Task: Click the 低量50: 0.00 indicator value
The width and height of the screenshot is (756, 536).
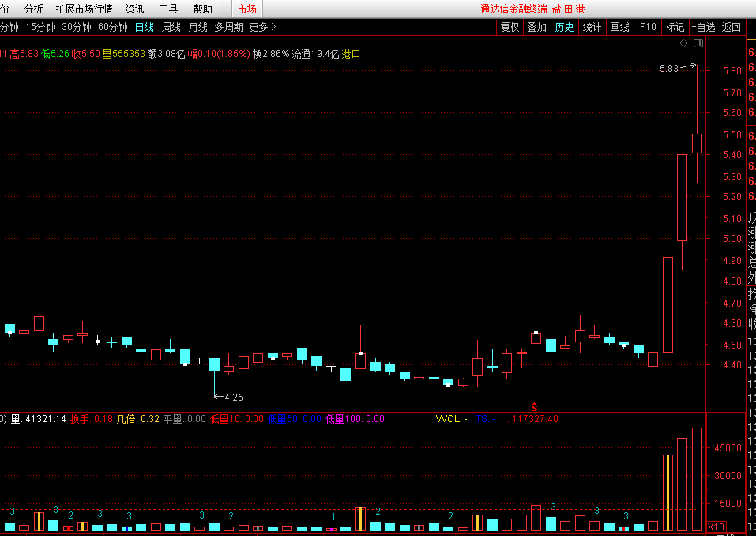Action: point(295,419)
